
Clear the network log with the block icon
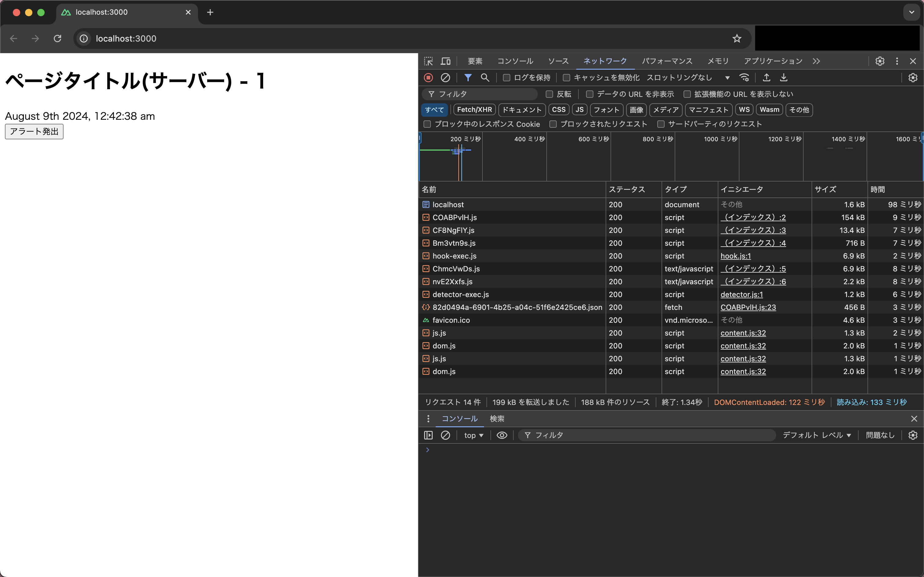(x=446, y=77)
